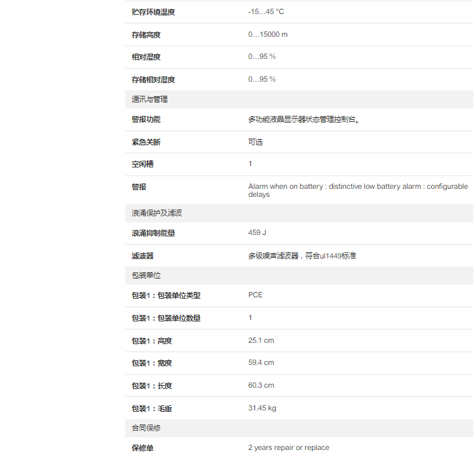Click the 浪涌保护及滤波 section header
The width and height of the screenshot is (476, 456).
point(157,213)
